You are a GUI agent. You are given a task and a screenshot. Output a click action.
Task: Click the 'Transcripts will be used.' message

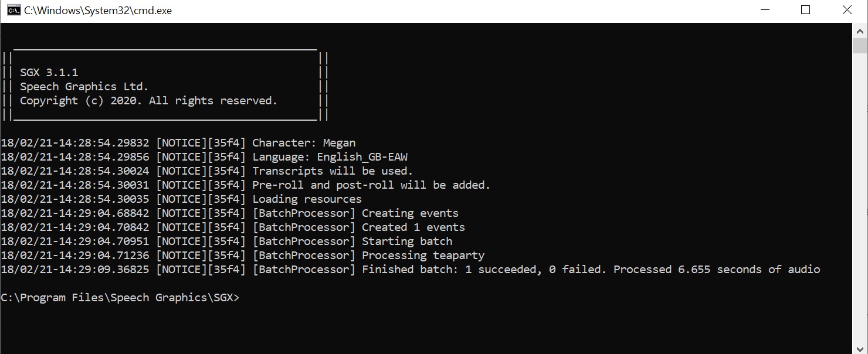point(333,171)
